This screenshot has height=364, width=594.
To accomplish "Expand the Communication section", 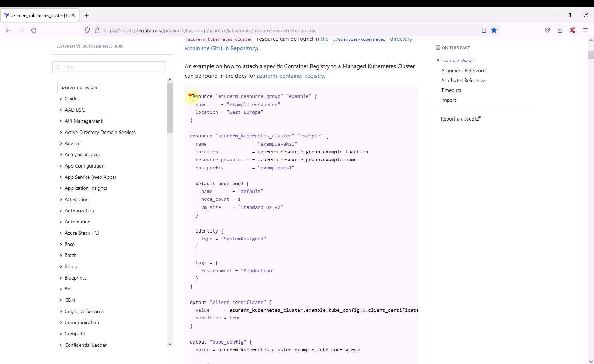I will tap(82, 322).
